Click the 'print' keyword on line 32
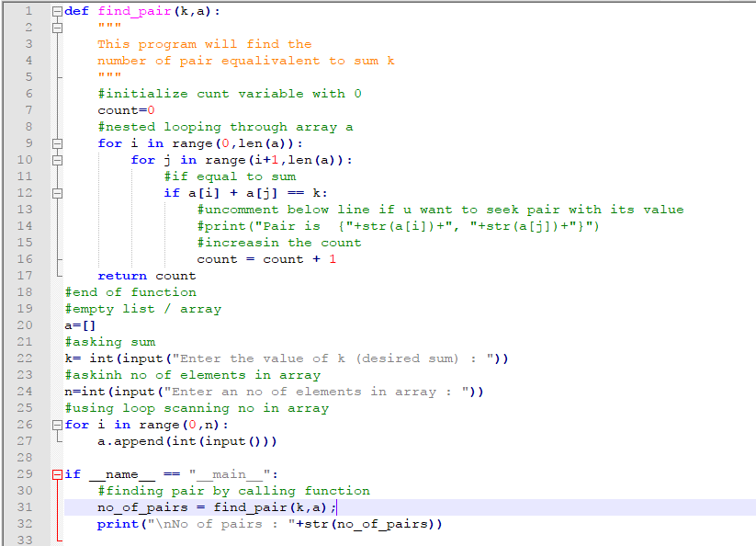Viewport: 756px width, 546px height. click(x=118, y=524)
